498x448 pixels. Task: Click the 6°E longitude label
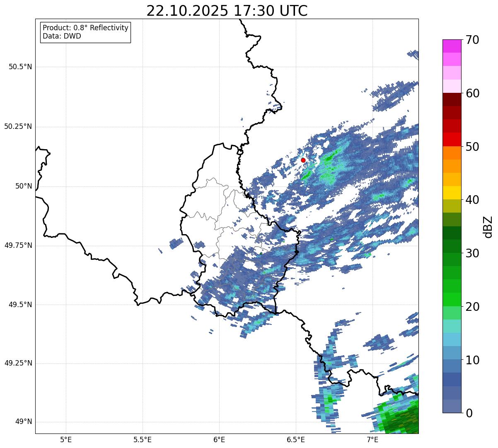pos(220,440)
